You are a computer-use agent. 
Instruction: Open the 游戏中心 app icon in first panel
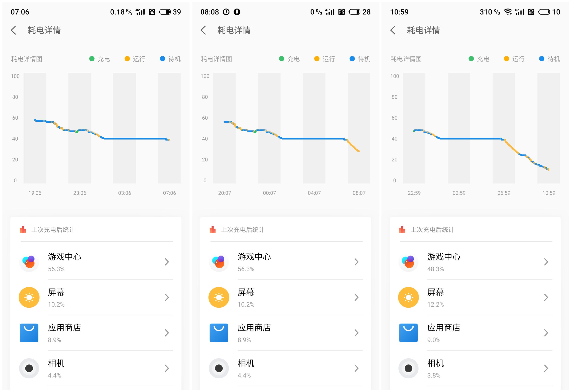[29, 262]
